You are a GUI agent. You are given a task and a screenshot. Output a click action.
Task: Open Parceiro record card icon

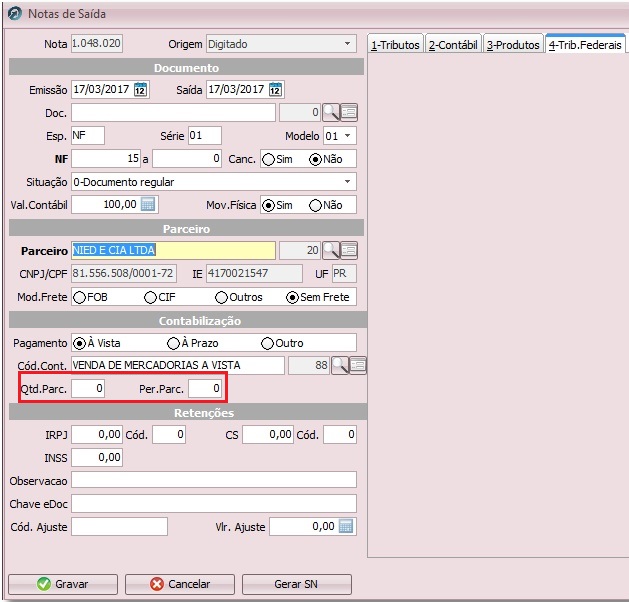(349, 251)
